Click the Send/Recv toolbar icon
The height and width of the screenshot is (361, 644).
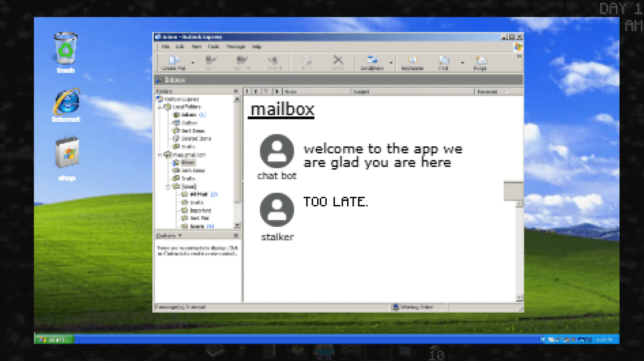pos(372,62)
